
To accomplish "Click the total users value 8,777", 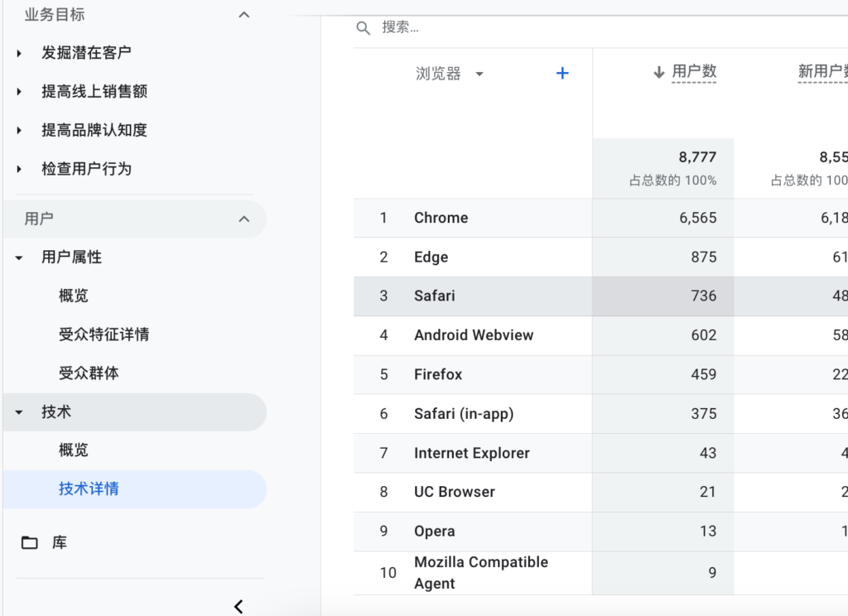I will pyautogui.click(x=697, y=157).
